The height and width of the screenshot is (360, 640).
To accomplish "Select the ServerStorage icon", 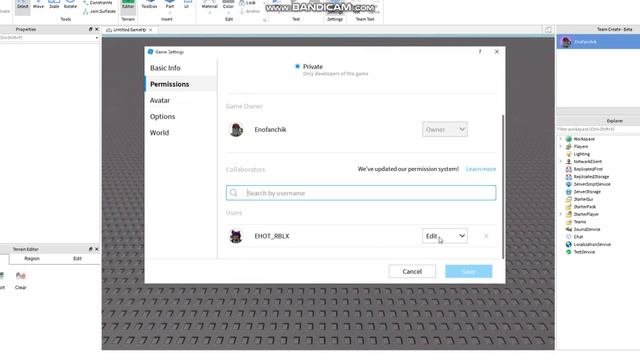I will coord(569,192).
